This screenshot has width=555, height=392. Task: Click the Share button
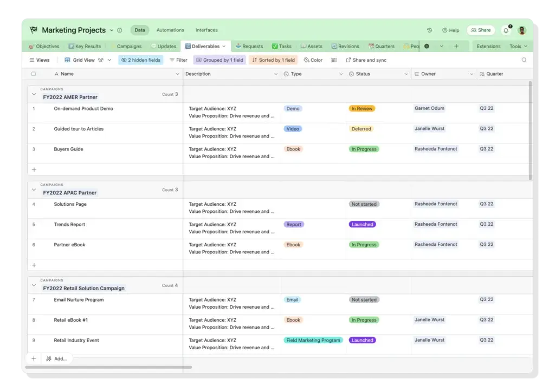[481, 30]
